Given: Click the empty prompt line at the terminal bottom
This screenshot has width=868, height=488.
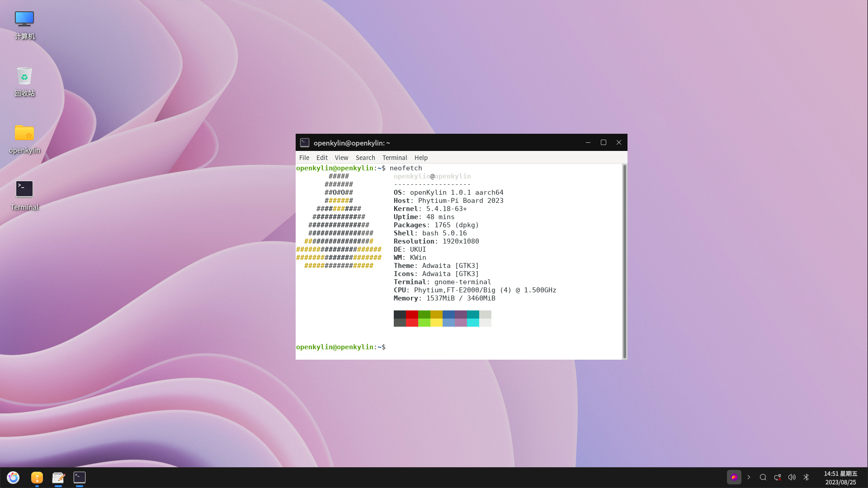Looking at the screenshot, I should [459, 347].
